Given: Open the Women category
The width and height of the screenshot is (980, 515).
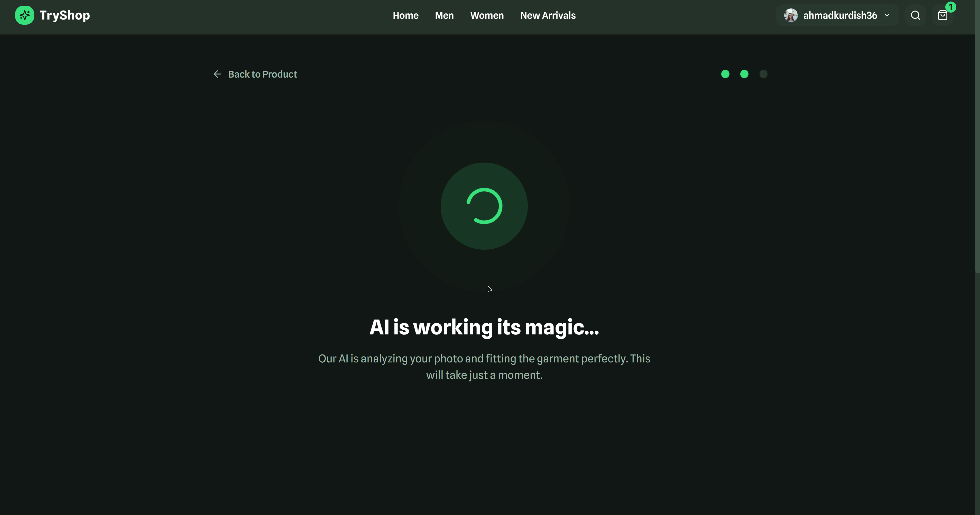Looking at the screenshot, I should pyautogui.click(x=487, y=15).
